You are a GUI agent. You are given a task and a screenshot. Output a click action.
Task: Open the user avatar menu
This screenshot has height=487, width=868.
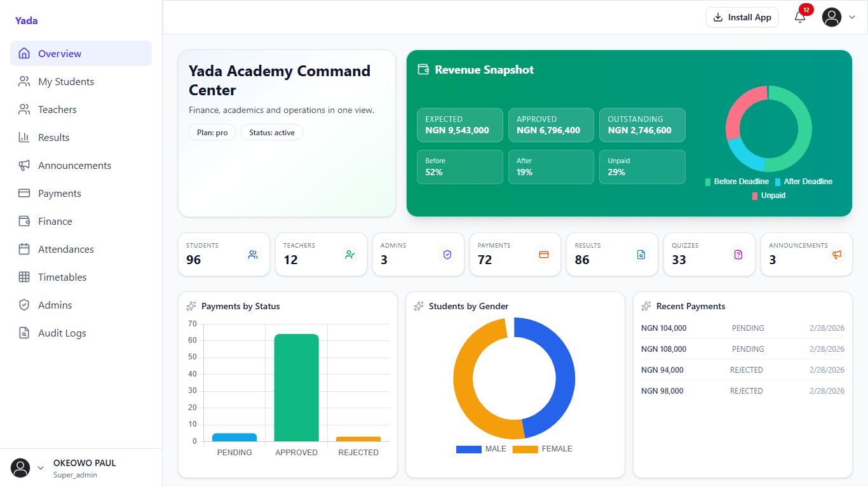tap(831, 17)
